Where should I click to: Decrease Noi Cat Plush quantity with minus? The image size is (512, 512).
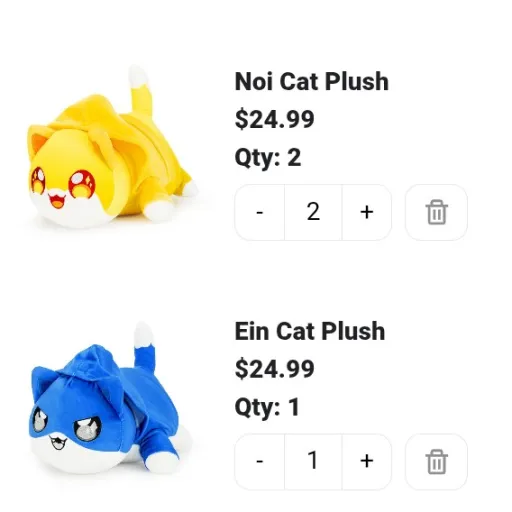pyautogui.click(x=260, y=212)
